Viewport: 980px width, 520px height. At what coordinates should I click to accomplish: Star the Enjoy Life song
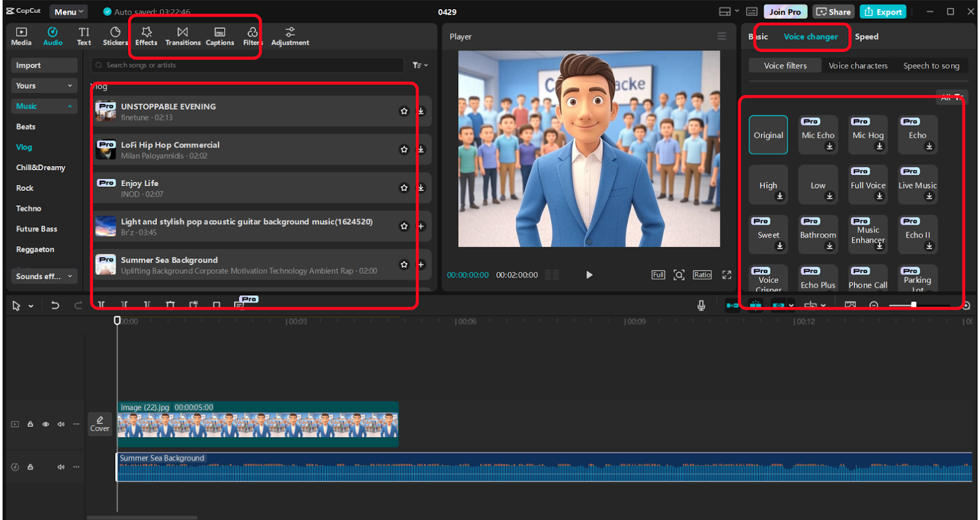click(x=404, y=188)
